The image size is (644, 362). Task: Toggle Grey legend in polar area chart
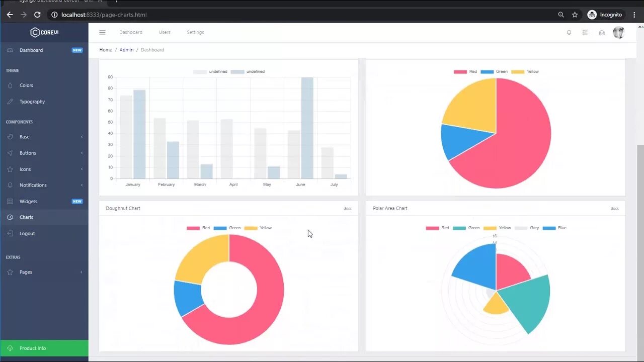coord(527,228)
